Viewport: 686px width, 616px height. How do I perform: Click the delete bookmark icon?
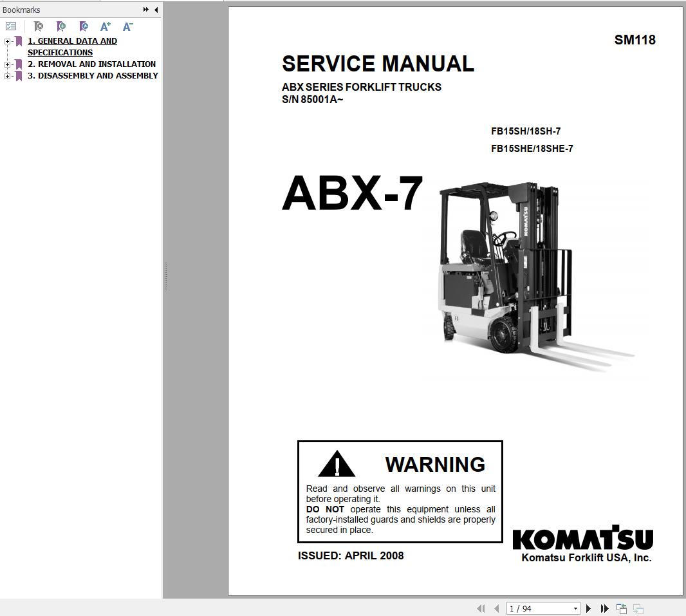click(38, 26)
